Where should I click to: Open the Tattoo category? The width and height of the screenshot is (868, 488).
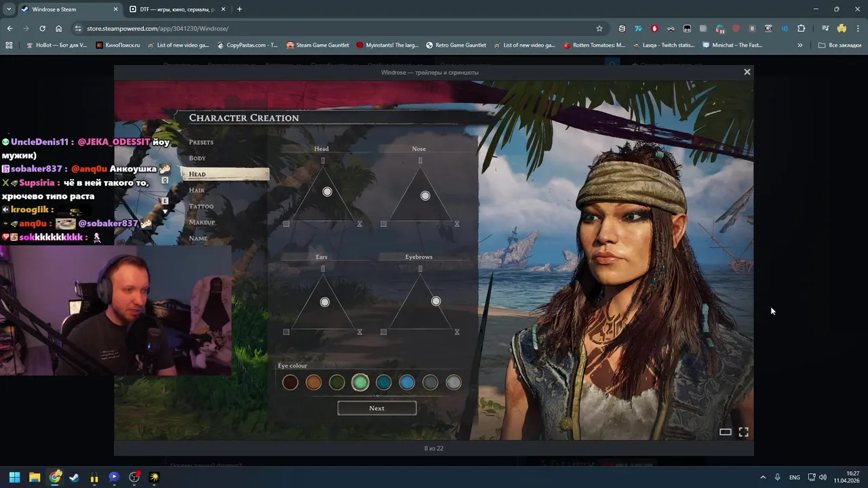[201, 206]
